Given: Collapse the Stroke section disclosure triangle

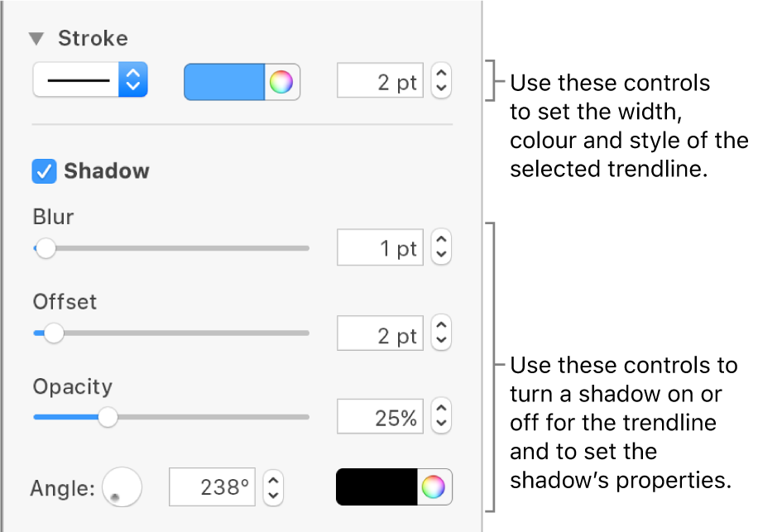Looking at the screenshot, I should (x=36, y=38).
